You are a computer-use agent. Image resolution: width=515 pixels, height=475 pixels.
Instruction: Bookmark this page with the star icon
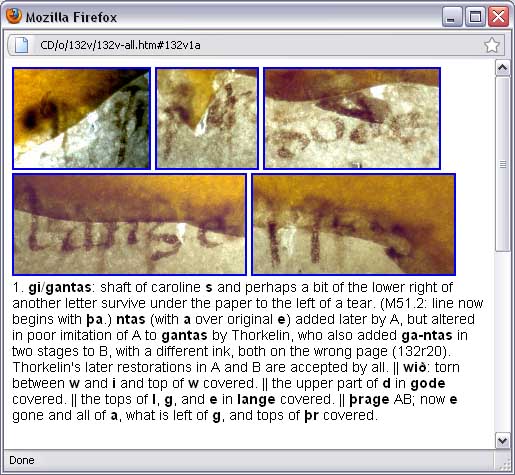point(492,45)
